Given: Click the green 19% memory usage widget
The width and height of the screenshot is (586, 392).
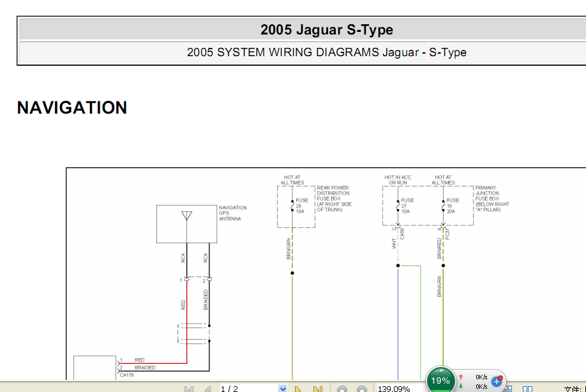Looking at the screenshot, I should point(440,380).
